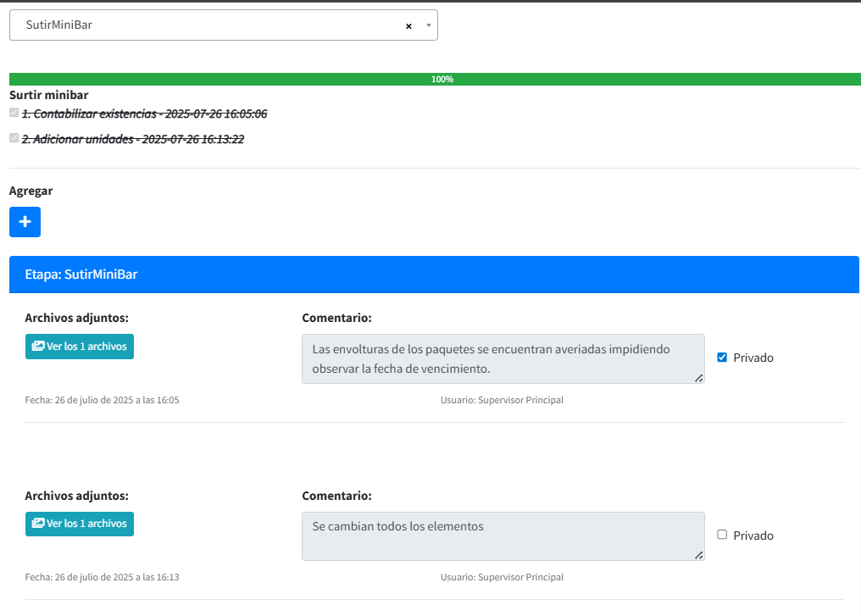Click the SutirMiniBar text in the select box
Viewport: 861px width, 616px height.
[x=59, y=25]
